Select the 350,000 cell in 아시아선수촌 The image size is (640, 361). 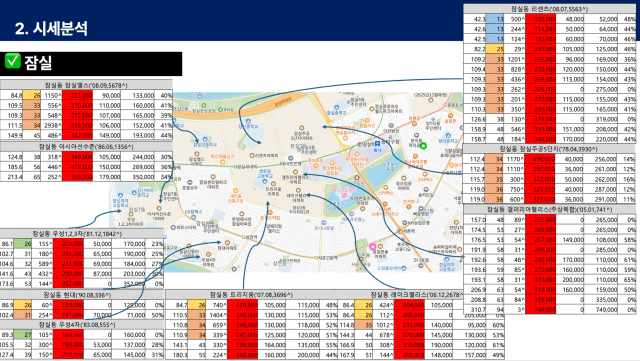[139, 177]
